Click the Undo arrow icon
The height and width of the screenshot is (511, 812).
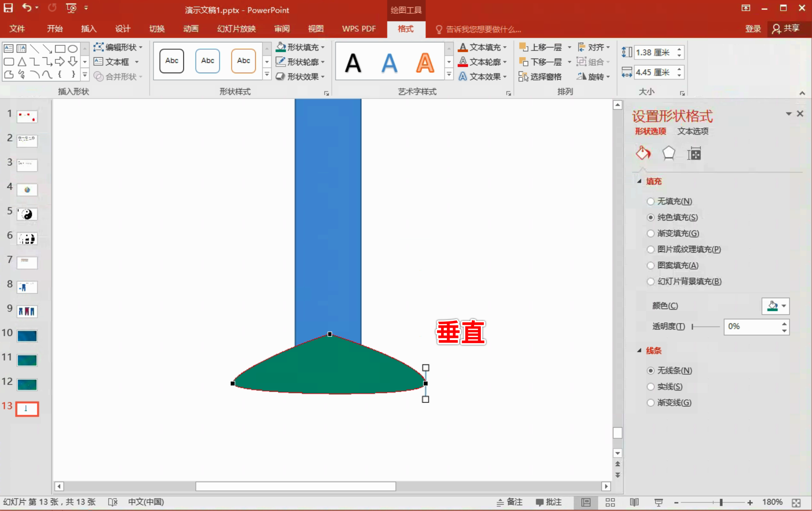pyautogui.click(x=26, y=8)
